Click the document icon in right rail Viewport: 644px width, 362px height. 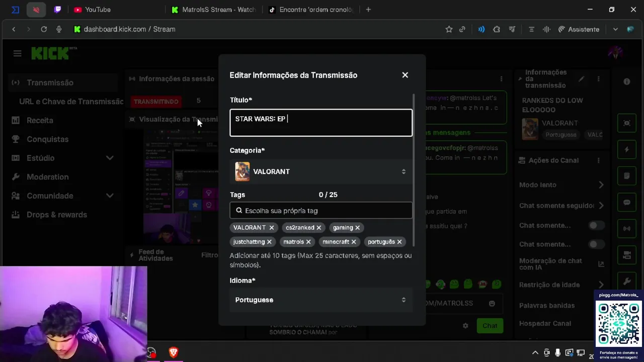click(627, 176)
